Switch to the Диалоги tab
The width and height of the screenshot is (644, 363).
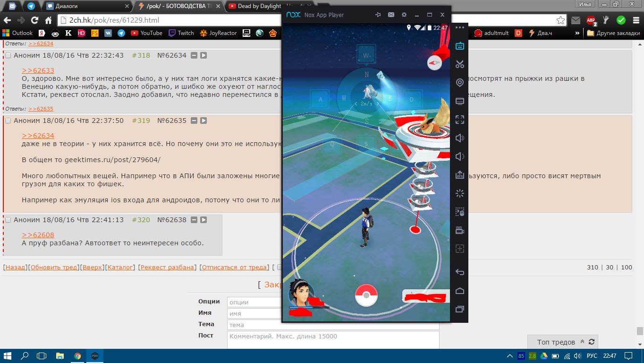tap(88, 6)
